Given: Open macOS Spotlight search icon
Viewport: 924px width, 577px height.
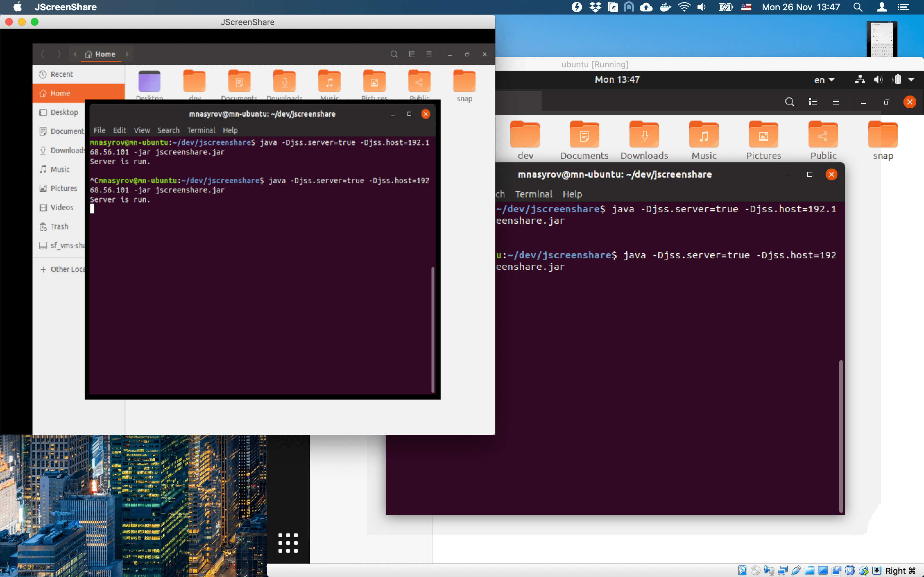Looking at the screenshot, I should (858, 7).
